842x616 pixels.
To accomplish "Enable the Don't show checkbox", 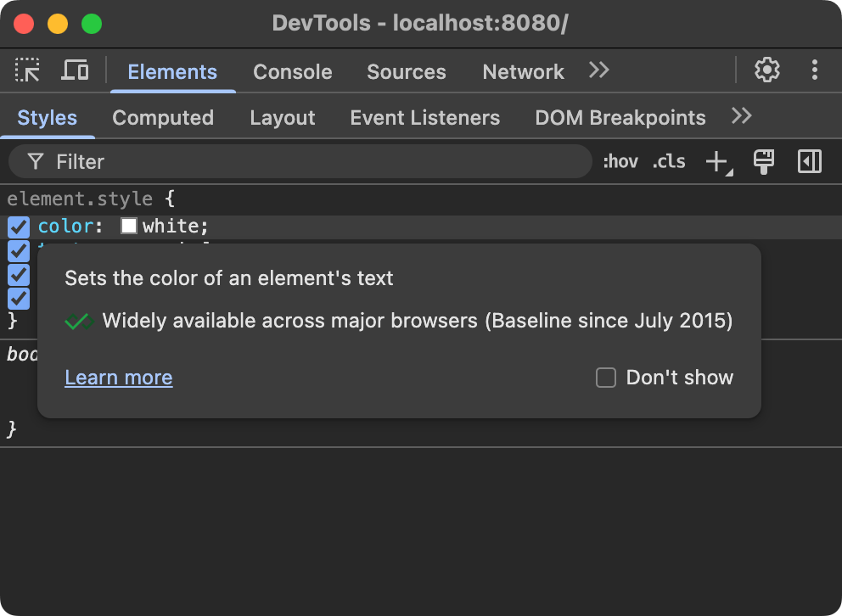I will click(x=606, y=378).
